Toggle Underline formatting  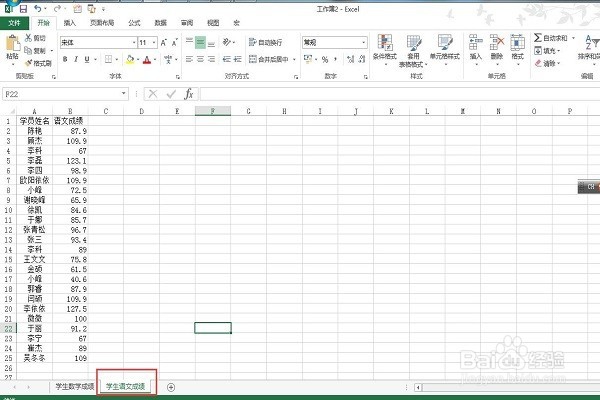point(87,59)
